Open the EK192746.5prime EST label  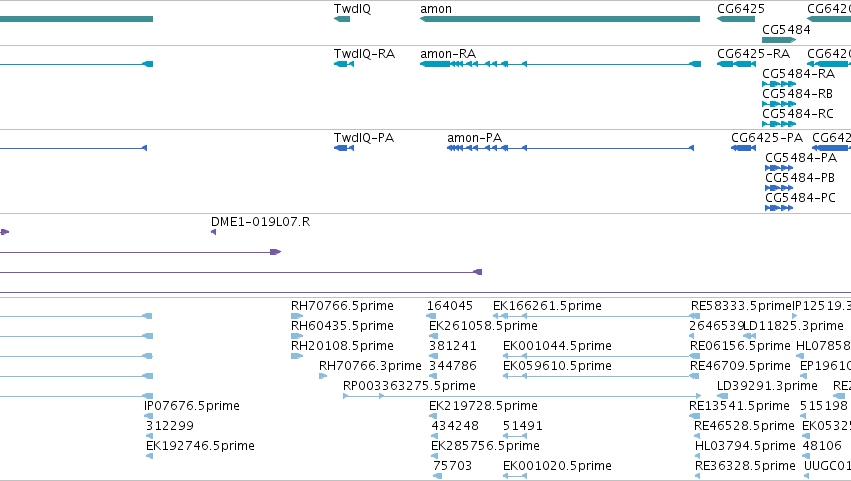pos(200,446)
